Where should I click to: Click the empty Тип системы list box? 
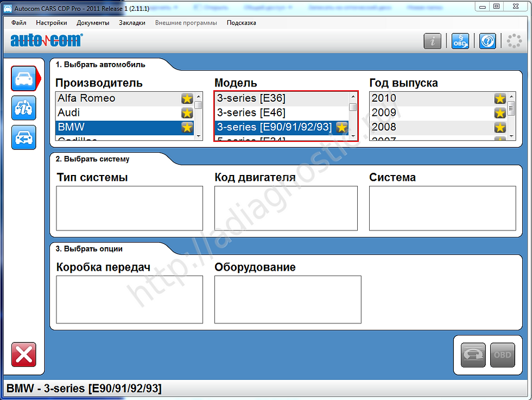point(130,208)
